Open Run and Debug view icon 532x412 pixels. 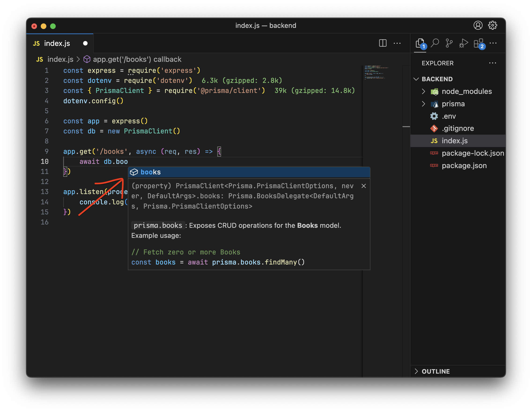[464, 43]
